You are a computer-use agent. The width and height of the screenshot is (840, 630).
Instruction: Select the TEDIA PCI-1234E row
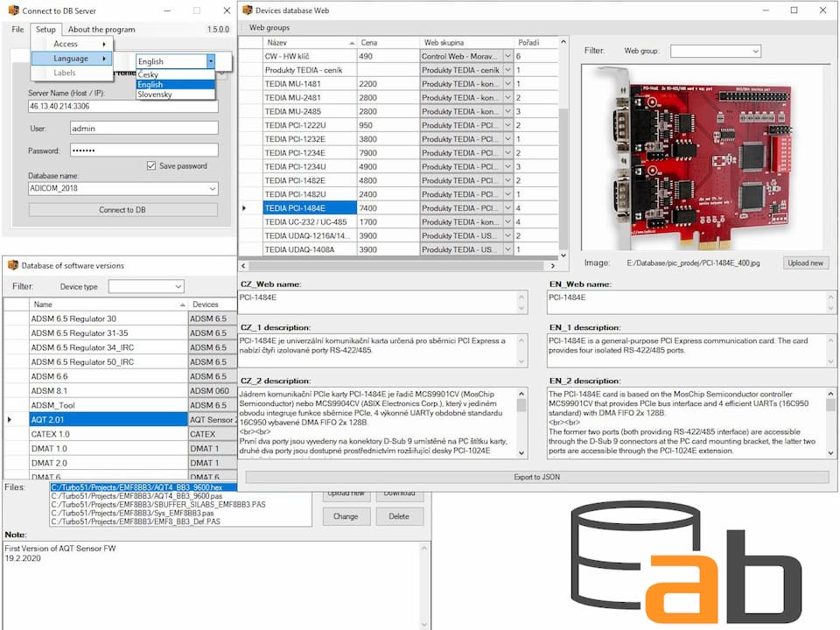click(x=398, y=152)
